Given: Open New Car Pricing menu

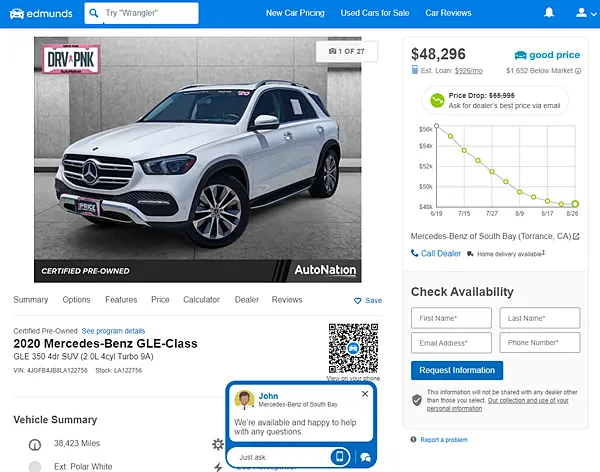Looking at the screenshot, I should click(x=295, y=13).
